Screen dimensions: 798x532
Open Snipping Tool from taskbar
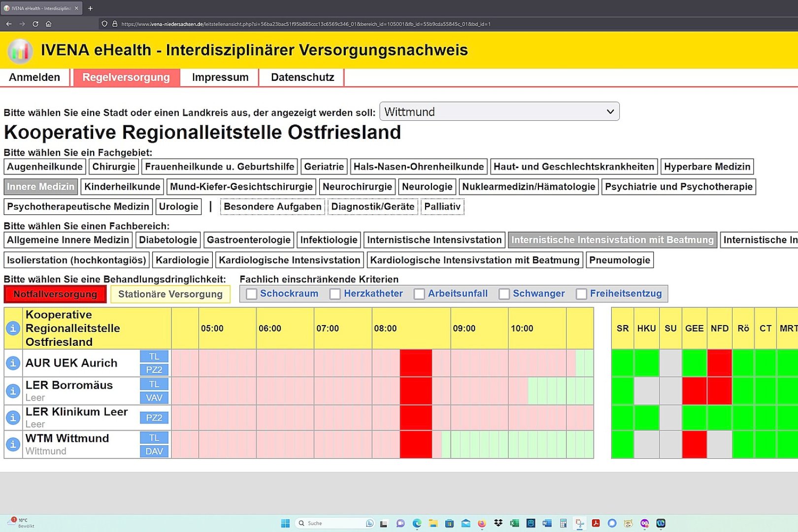tap(579, 523)
